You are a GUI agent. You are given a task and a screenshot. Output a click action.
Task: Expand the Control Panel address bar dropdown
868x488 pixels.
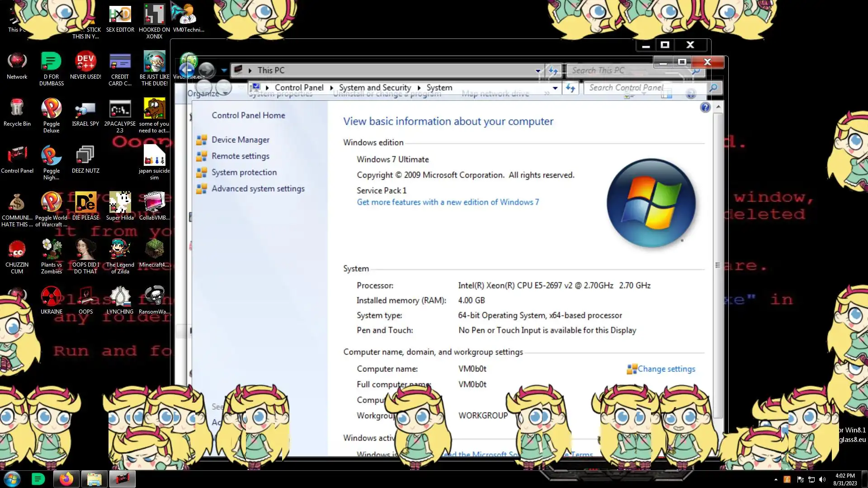click(555, 88)
